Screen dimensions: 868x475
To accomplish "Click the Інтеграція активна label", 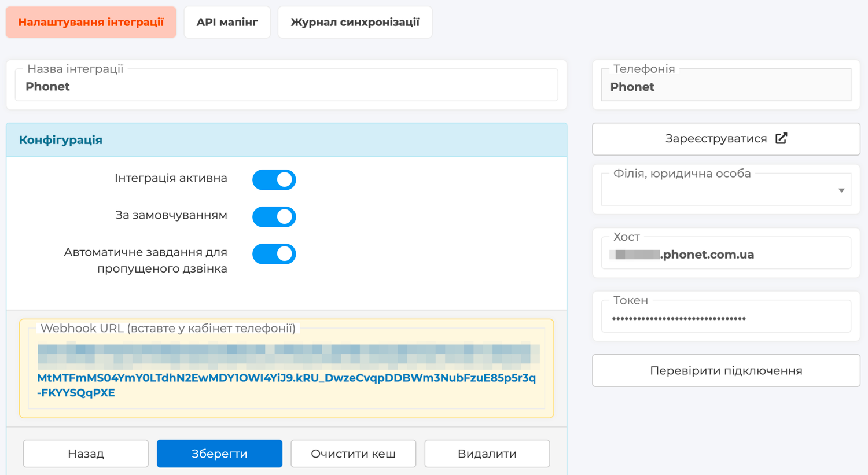I will click(x=171, y=178).
